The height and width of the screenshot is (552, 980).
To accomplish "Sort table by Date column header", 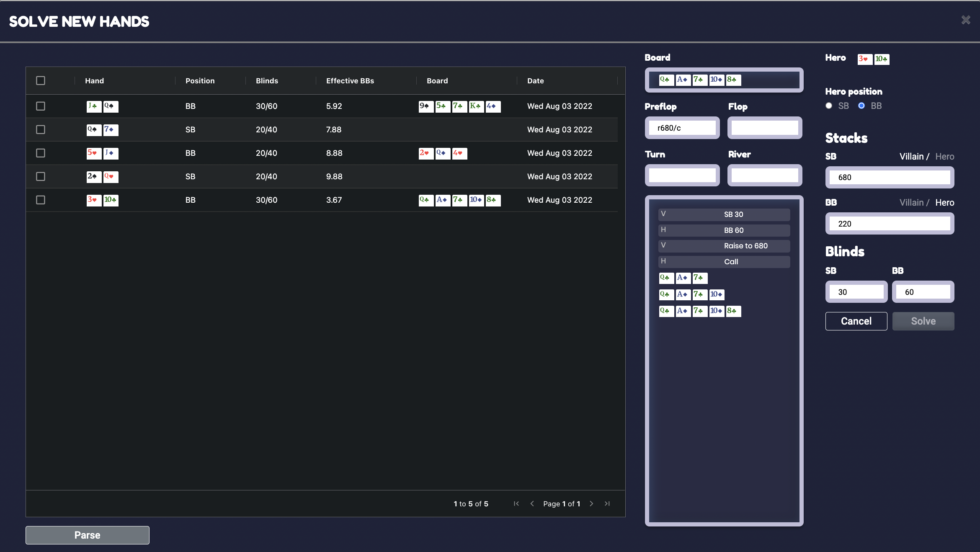I will pyautogui.click(x=536, y=81).
